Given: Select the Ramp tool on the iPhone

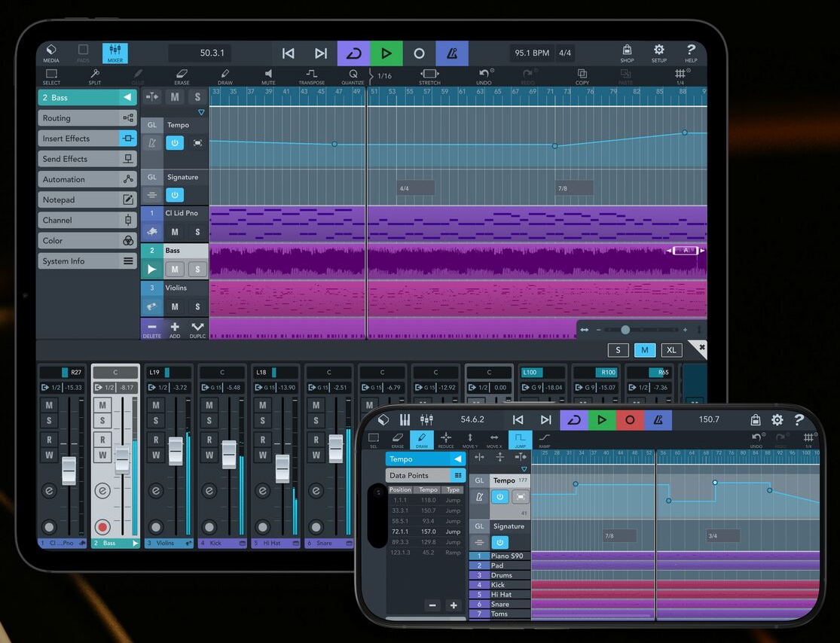Looking at the screenshot, I should [544, 440].
